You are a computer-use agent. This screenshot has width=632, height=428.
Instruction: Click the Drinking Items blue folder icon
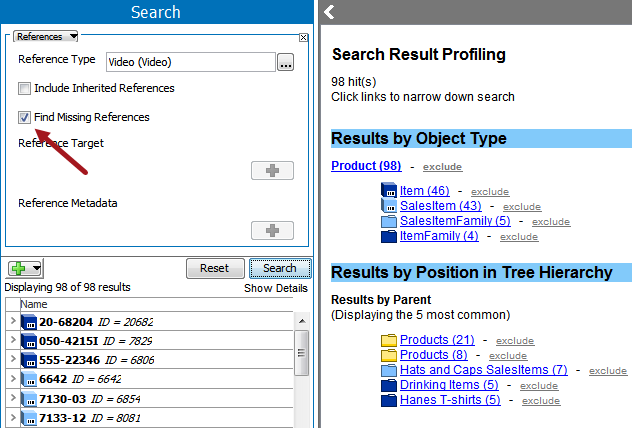[x=389, y=385]
